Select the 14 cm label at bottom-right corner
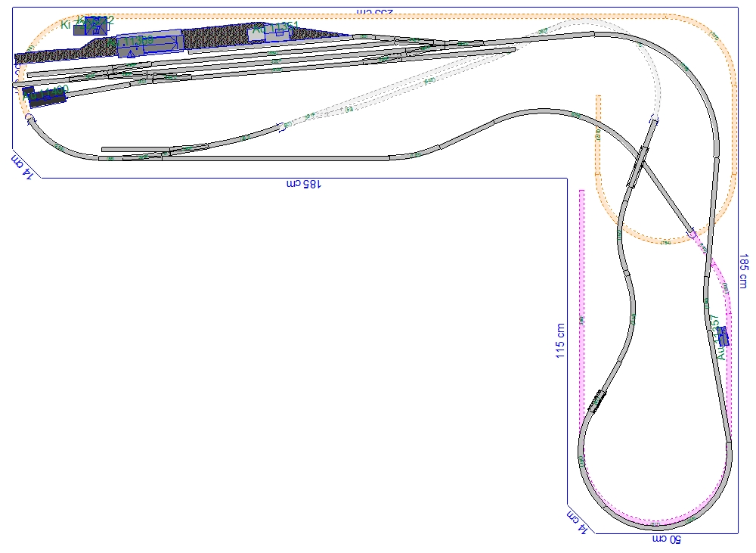Screen dimensions: 756x553 [x=578, y=522]
